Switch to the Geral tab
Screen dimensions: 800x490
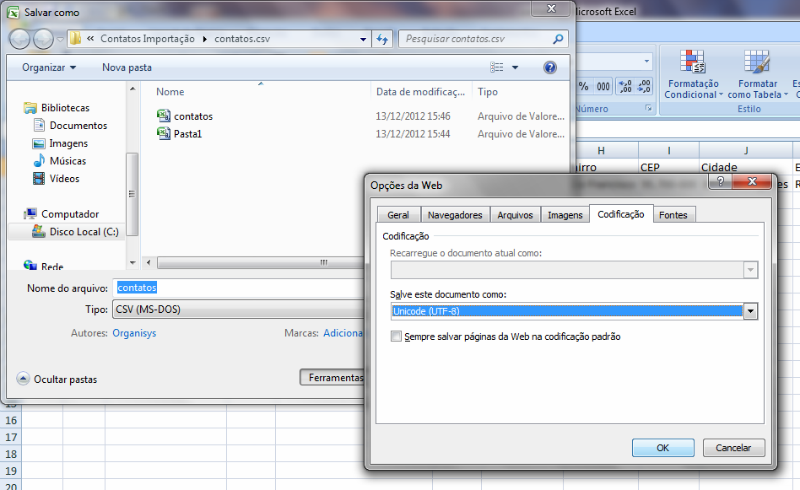398,215
